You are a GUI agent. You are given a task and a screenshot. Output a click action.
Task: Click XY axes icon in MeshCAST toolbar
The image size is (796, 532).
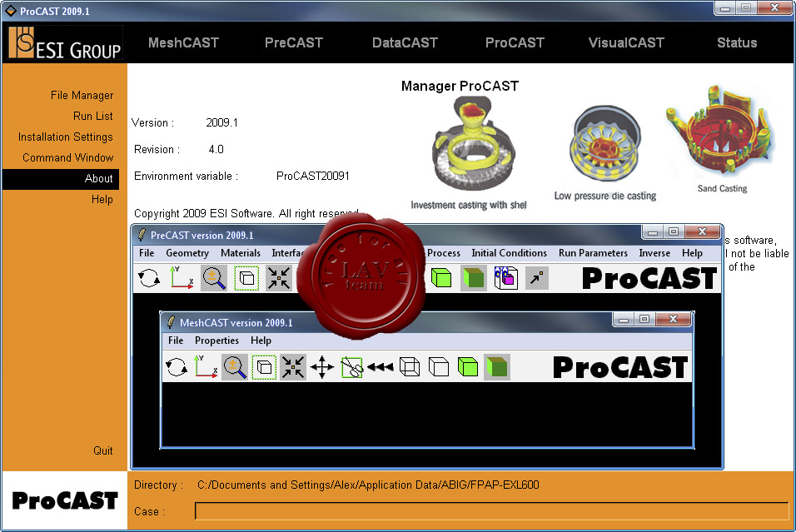[206, 367]
